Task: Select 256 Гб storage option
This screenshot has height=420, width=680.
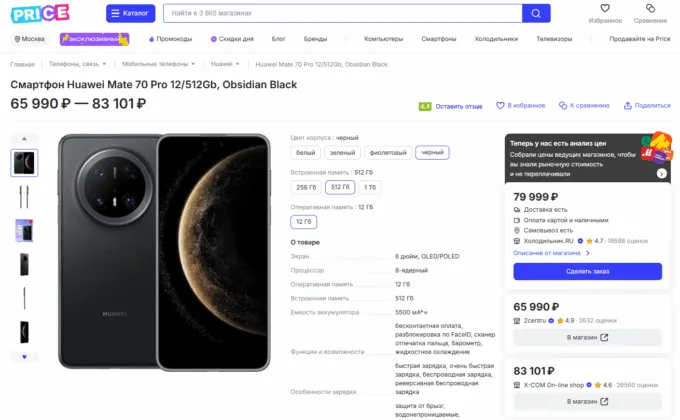Action: pos(306,187)
